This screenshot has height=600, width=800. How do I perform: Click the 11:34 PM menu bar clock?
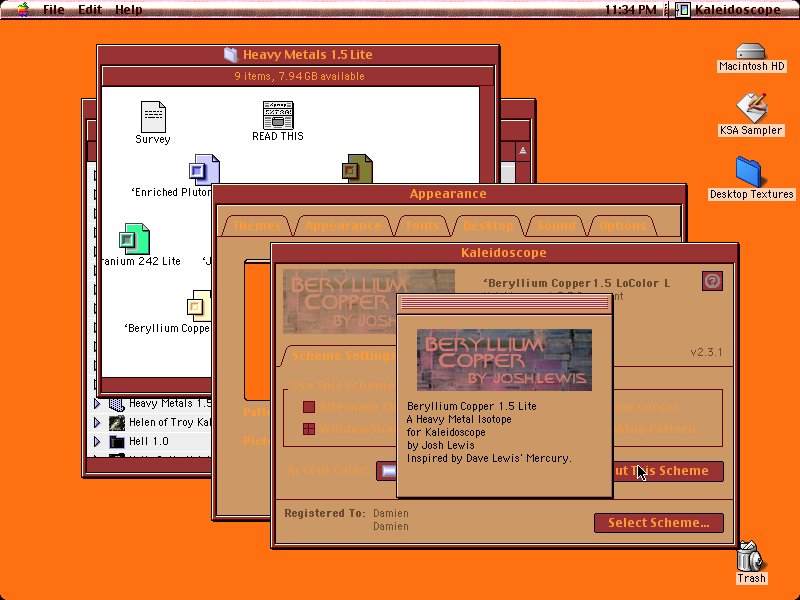coord(631,9)
